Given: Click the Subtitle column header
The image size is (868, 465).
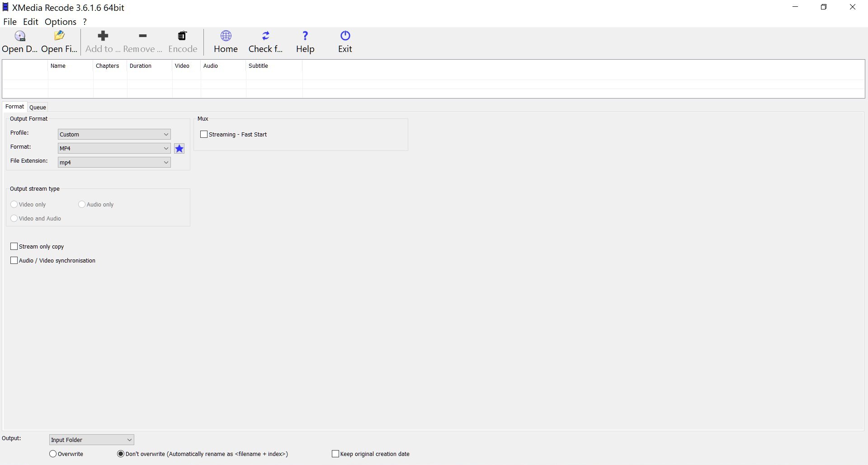Looking at the screenshot, I should click(274, 66).
